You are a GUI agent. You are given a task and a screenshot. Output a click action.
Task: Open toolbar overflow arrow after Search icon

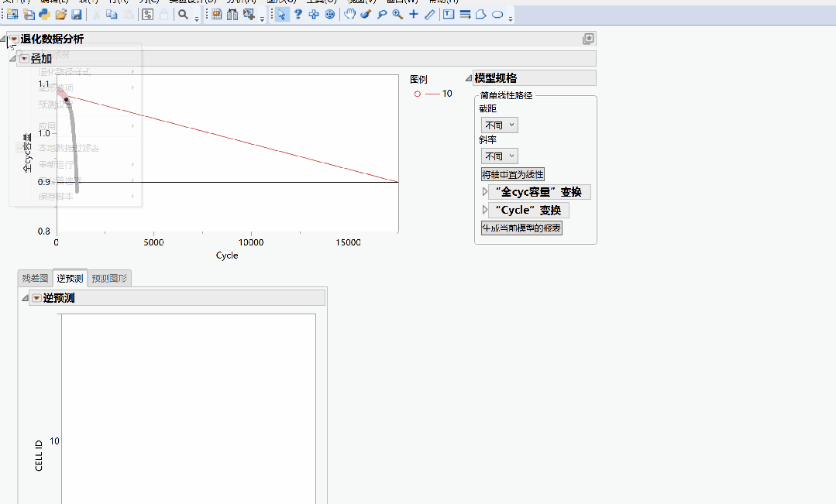pos(197,19)
